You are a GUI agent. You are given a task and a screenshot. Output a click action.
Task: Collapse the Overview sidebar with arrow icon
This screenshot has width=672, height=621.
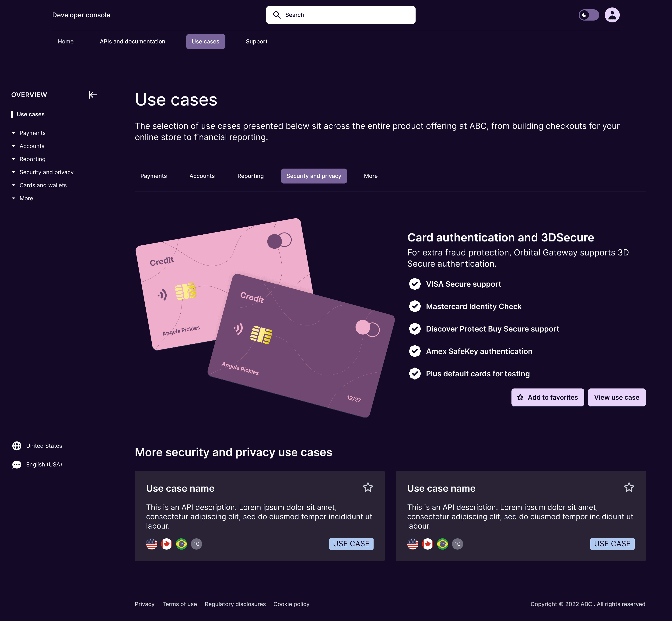pyautogui.click(x=93, y=95)
